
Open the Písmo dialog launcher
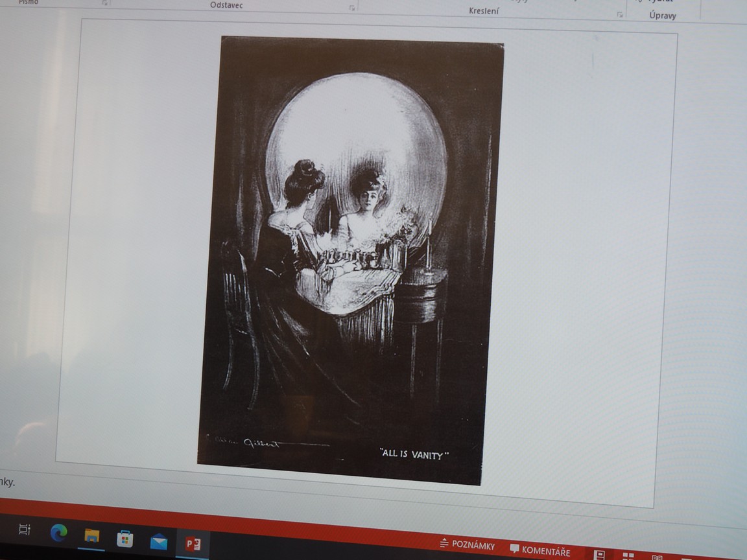tap(105, 3)
